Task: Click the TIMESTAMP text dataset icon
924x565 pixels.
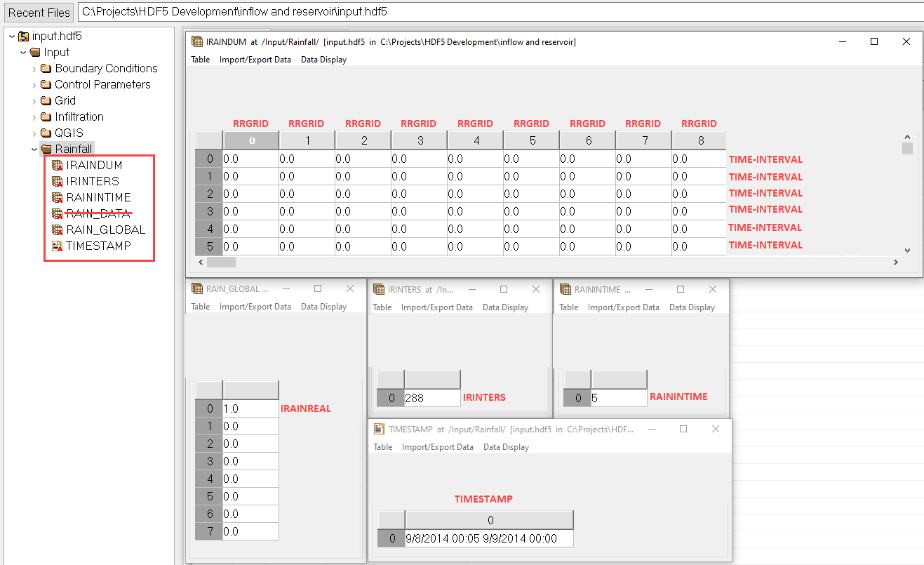Action: pyautogui.click(x=58, y=246)
